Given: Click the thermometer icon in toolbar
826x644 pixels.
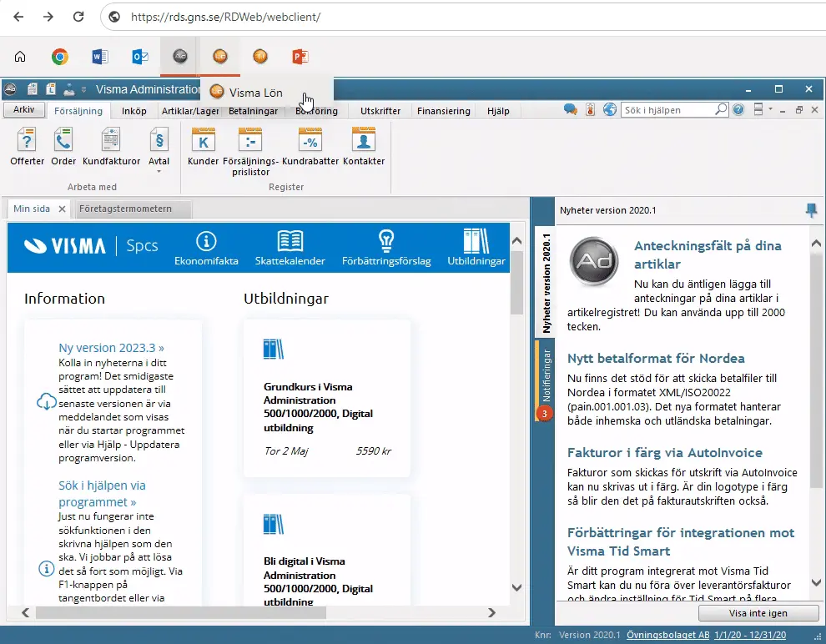Looking at the screenshot, I should 590,109.
